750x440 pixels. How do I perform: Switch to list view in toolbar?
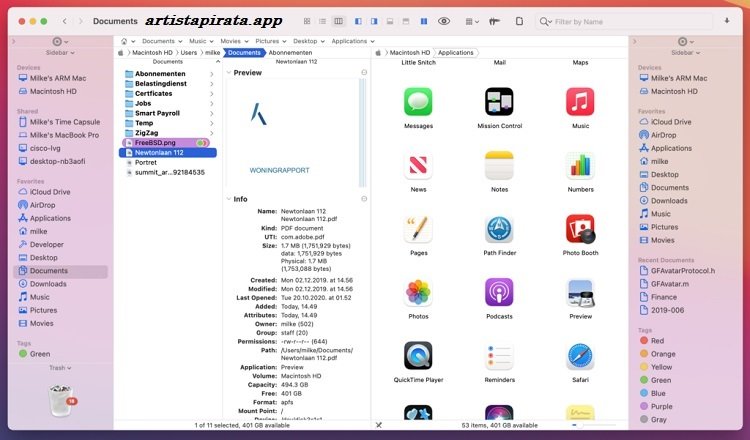(x=322, y=21)
